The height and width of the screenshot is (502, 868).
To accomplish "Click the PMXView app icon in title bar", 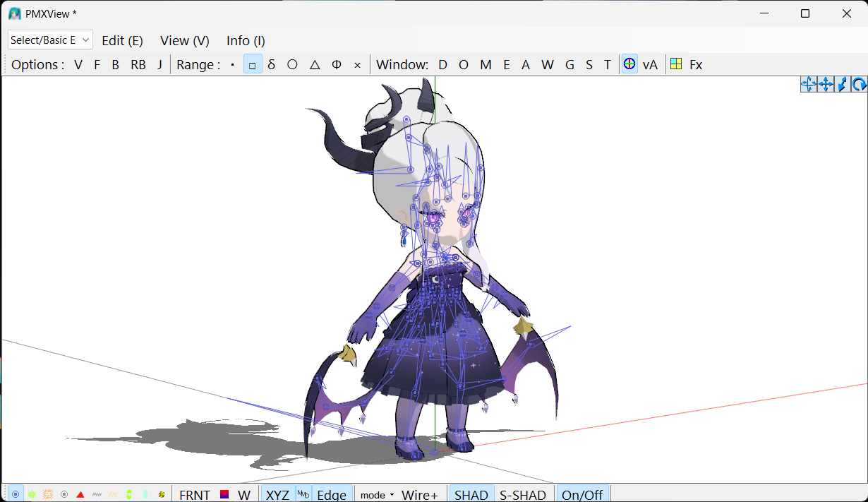I will [x=14, y=13].
